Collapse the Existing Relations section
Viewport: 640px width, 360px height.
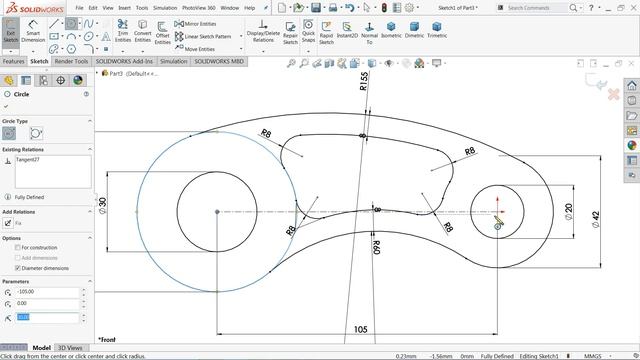click(x=90, y=149)
